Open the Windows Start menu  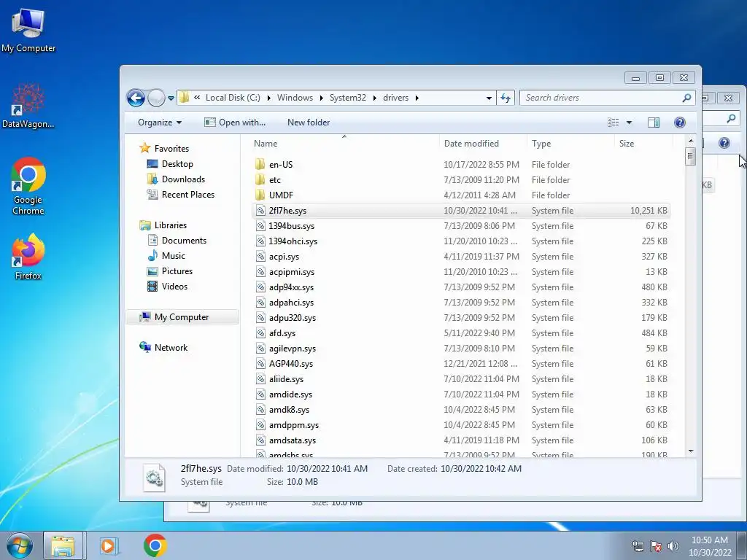[x=20, y=545]
